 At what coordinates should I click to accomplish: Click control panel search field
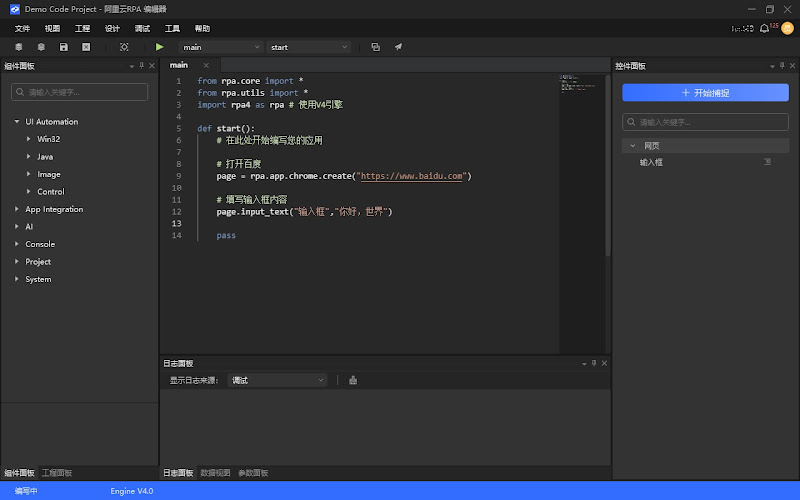(705, 122)
